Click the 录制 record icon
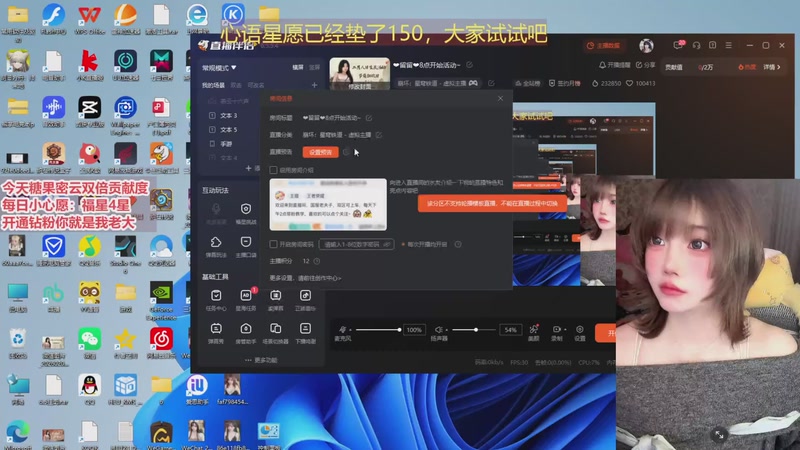 click(x=556, y=330)
